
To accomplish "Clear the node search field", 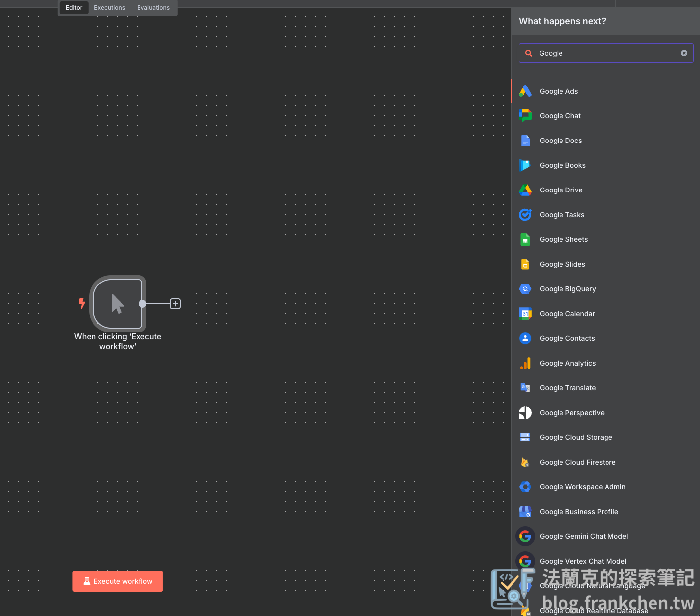I will (x=684, y=53).
